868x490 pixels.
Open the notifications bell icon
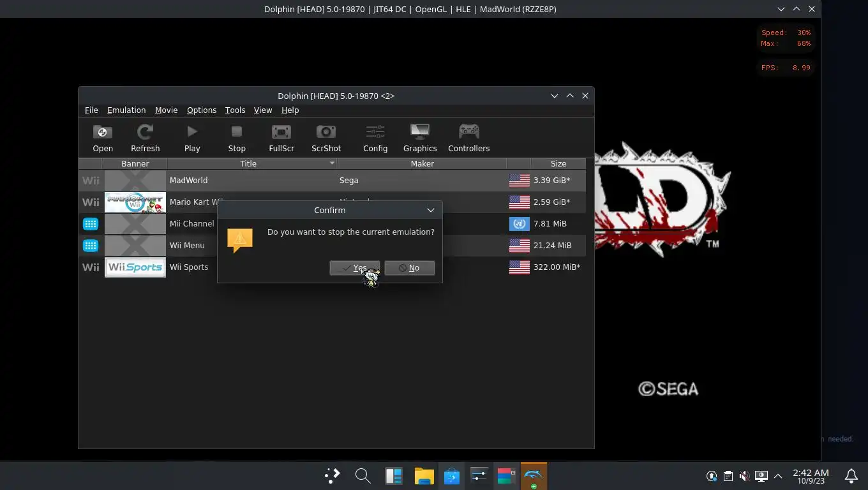(x=851, y=476)
